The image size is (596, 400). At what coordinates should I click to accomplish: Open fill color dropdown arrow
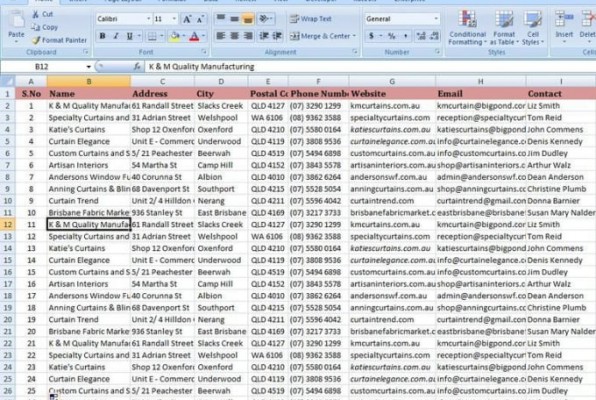[184, 37]
